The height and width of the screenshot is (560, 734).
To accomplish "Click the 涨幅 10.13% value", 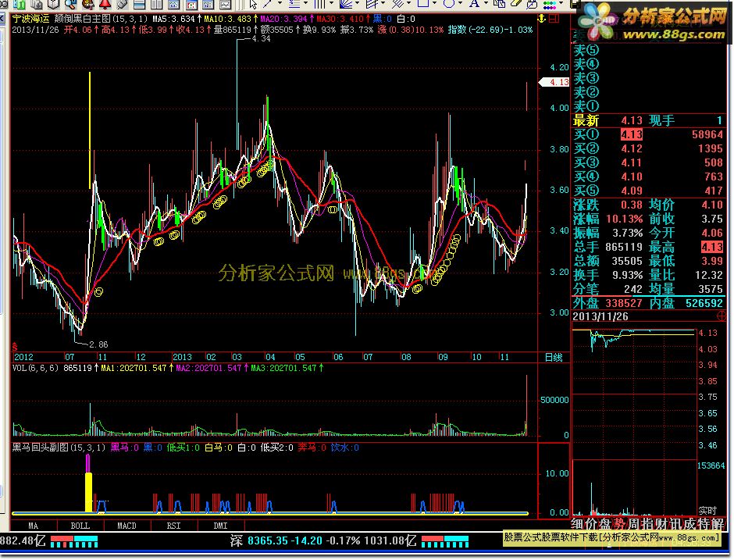I will [x=625, y=219].
